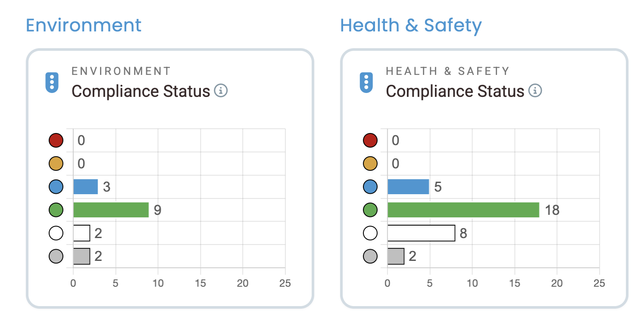
Task: Open the Environment section heading link
Action: [84, 25]
